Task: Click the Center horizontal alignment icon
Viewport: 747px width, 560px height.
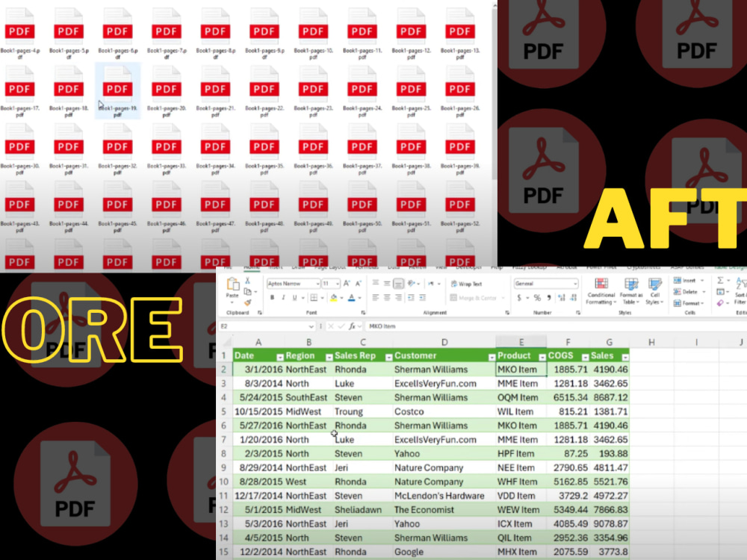Action: point(387,298)
